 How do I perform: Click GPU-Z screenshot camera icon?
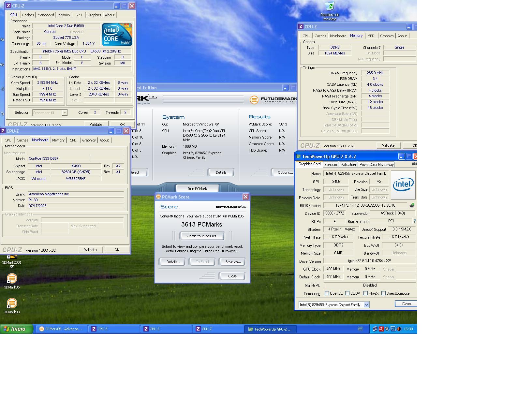click(414, 164)
